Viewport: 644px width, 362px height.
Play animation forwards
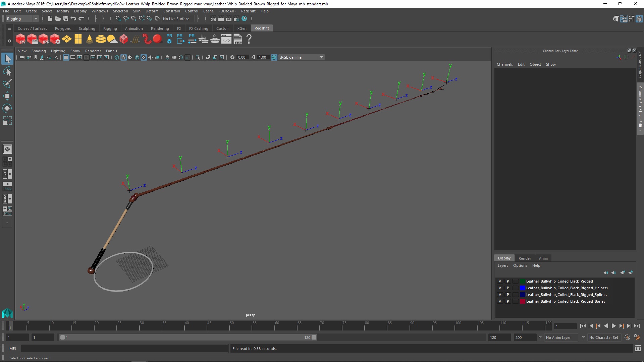coord(613,326)
